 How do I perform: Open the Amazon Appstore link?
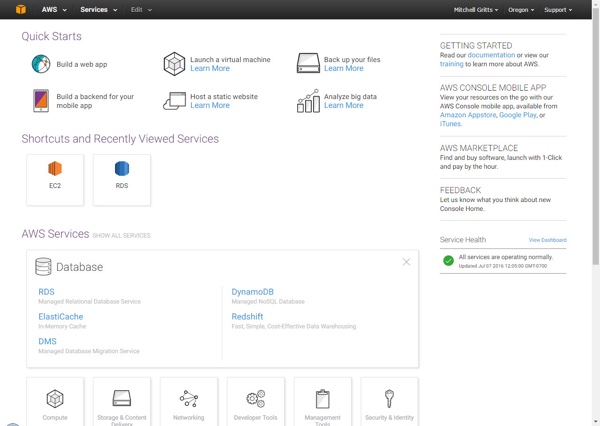(x=468, y=115)
